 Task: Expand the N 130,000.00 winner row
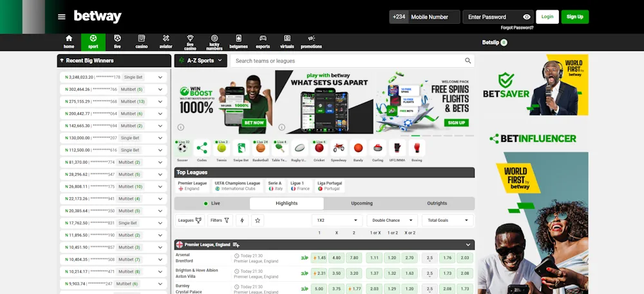click(160, 138)
